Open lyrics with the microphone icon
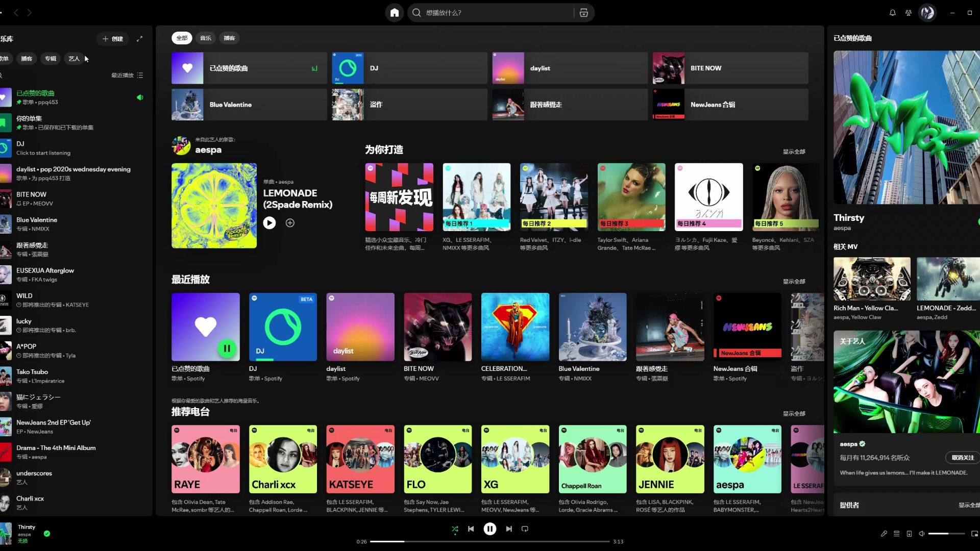The width and height of the screenshot is (980, 551). click(x=884, y=534)
